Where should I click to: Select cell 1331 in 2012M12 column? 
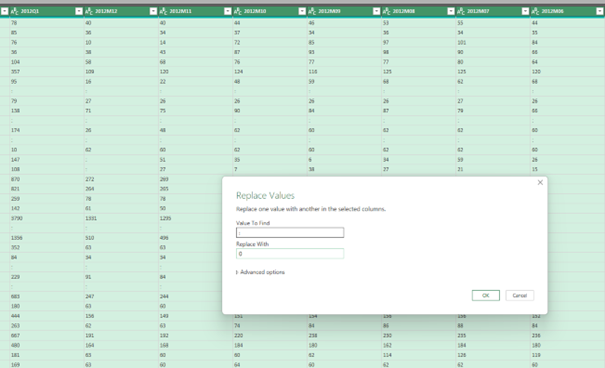pos(121,218)
